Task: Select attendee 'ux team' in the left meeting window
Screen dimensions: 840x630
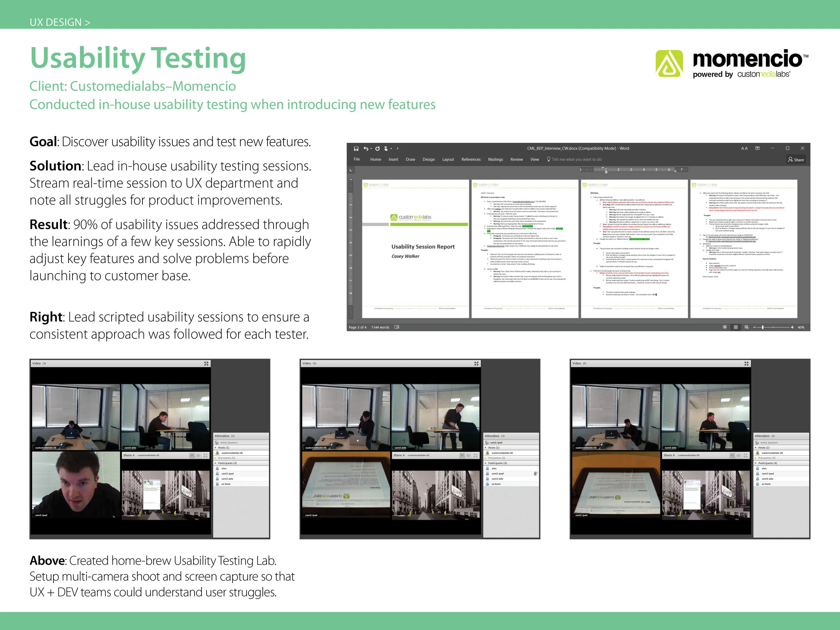Action: click(x=241, y=484)
